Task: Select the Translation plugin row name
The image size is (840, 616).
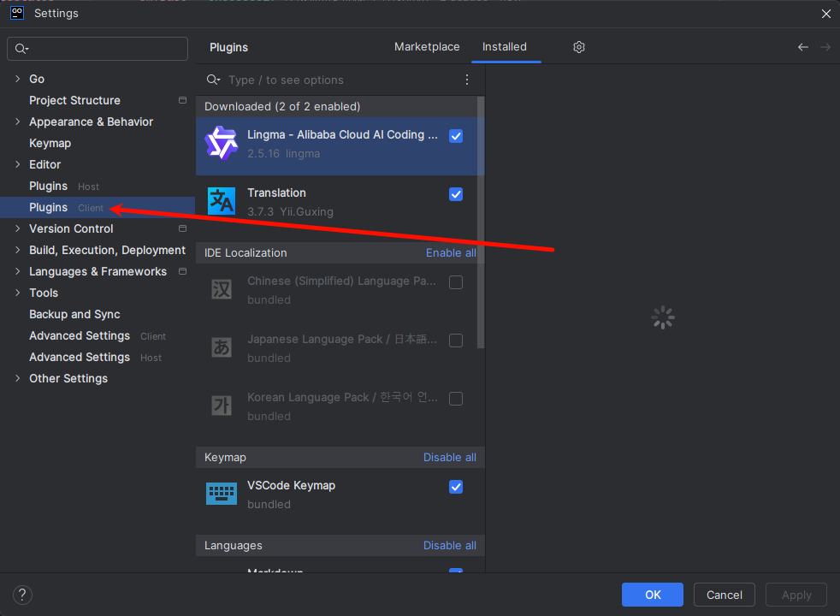Action: coord(276,192)
